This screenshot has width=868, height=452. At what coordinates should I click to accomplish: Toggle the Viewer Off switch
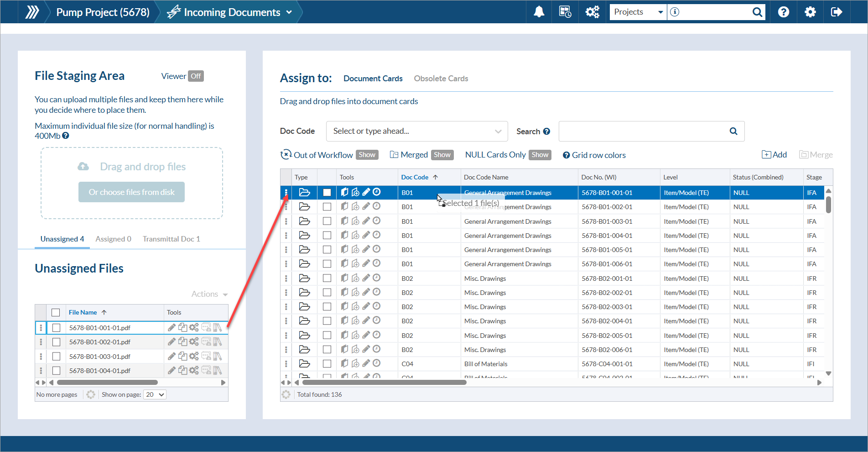[196, 76]
